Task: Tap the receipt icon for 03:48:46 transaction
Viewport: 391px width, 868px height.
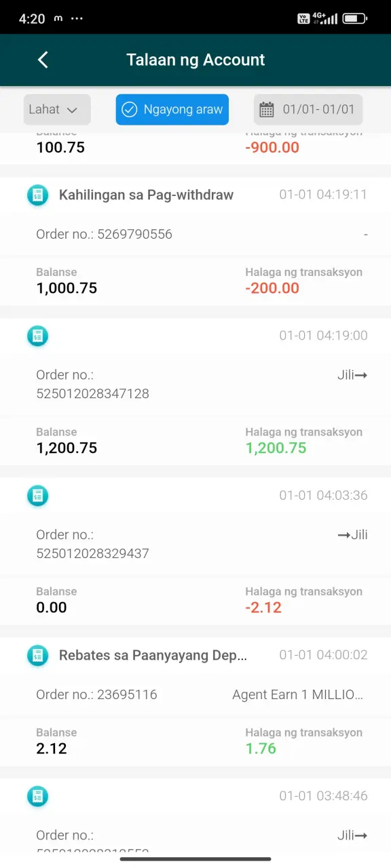Action: point(37,796)
